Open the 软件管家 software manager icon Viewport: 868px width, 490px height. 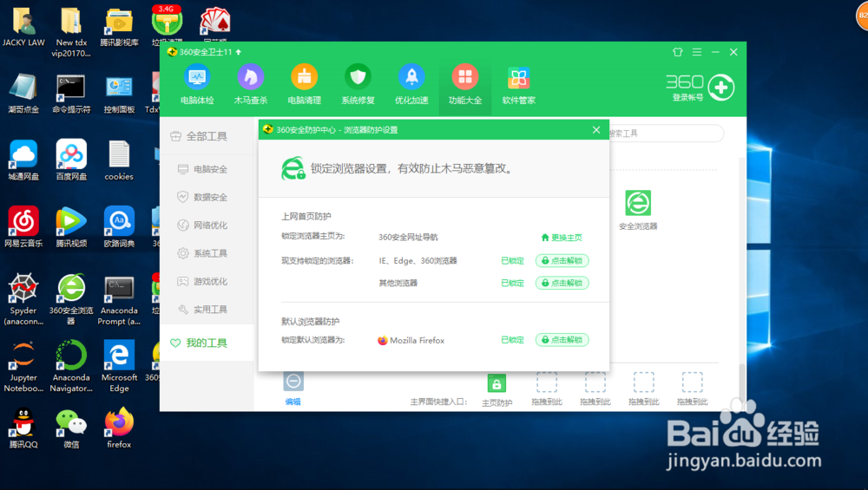point(519,78)
